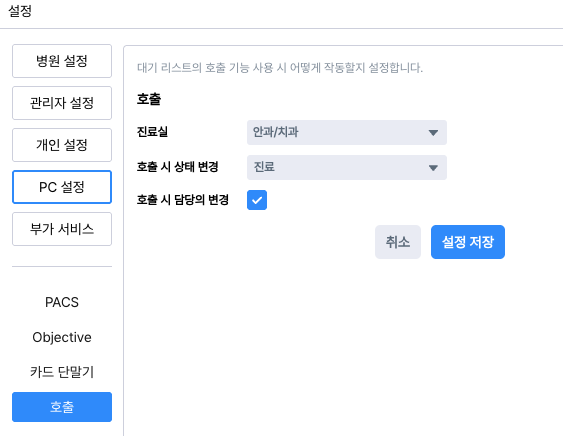Switch to the Objective submenu
563x436 pixels.
(62, 337)
